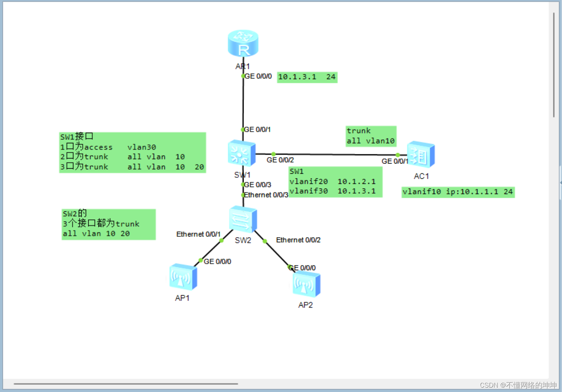The height and width of the screenshot is (392, 562).
Task: Select the AP2 access point icon
Action: (306, 284)
